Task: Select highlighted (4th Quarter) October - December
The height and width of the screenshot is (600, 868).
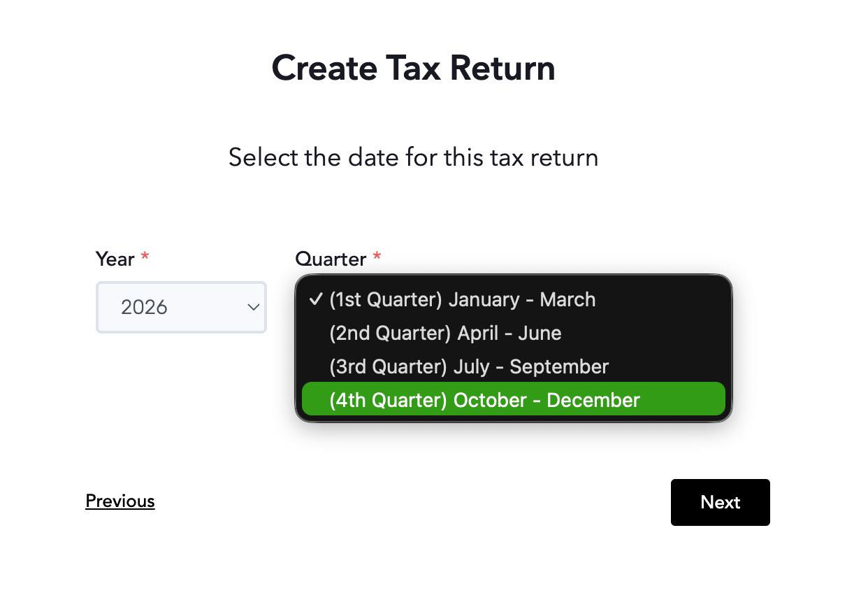Action: 514,399
